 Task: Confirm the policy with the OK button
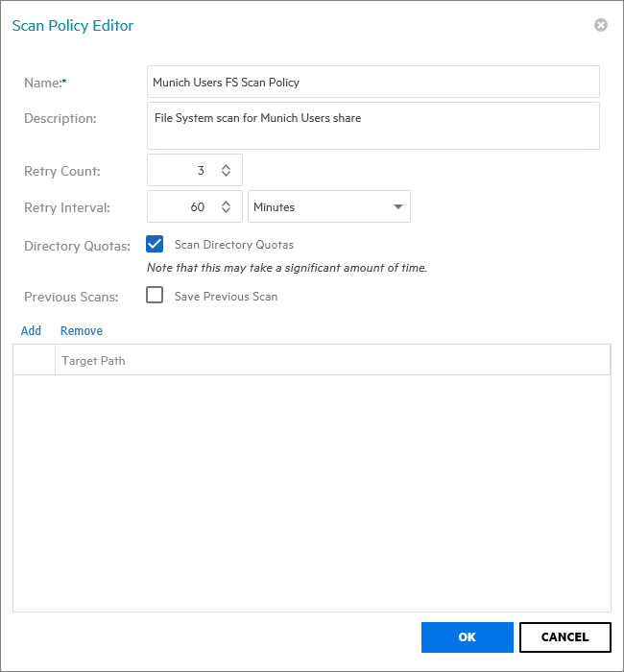[467, 636]
